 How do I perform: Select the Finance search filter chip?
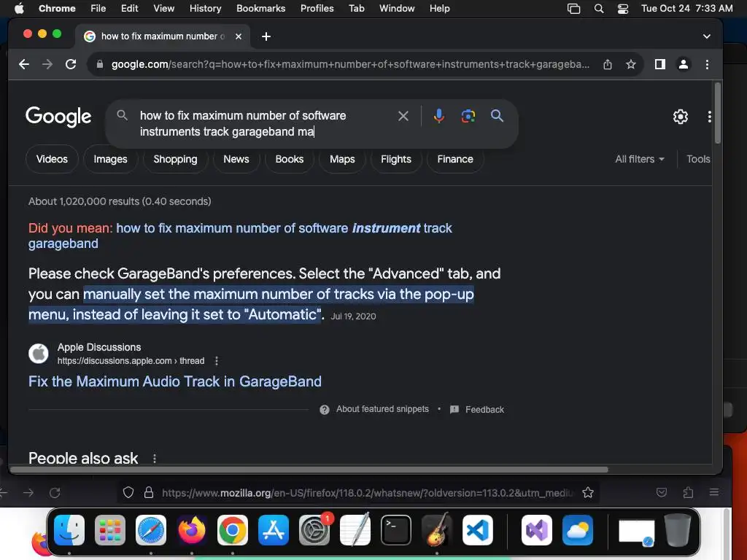pos(455,159)
